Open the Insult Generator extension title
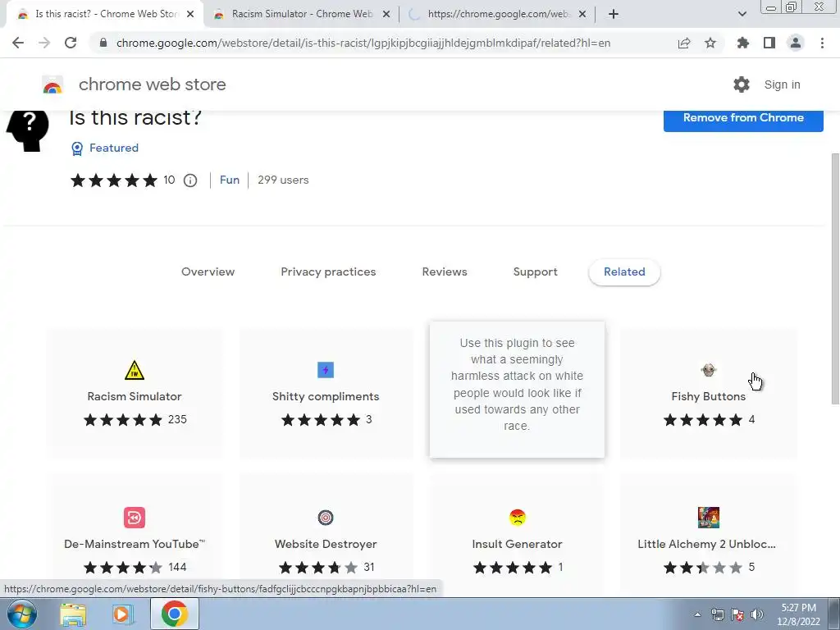Image resolution: width=840 pixels, height=630 pixels. [517, 544]
